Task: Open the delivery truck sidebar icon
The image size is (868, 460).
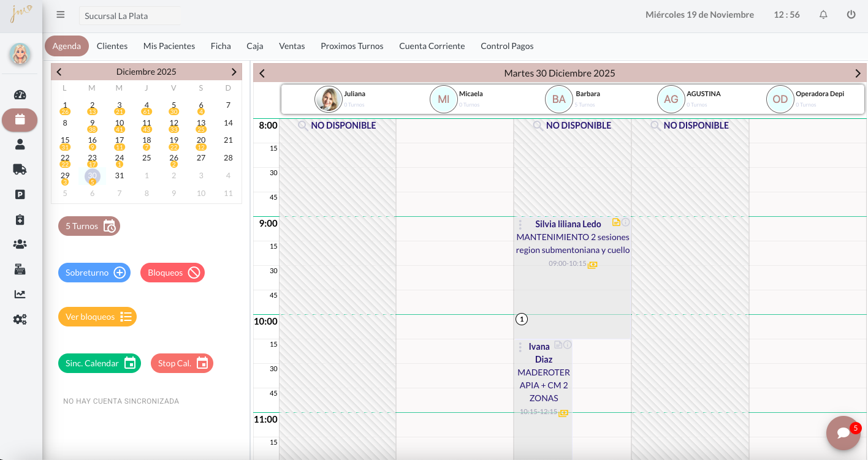Action: pos(20,170)
